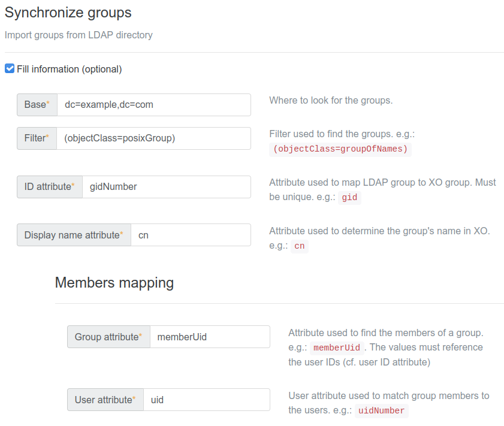Click the cn code example text
Screen dimensions: 504x426
pyautogui.click(x=299, y=246)
